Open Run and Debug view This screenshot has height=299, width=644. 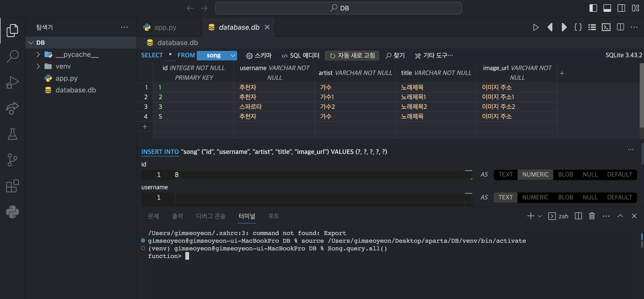coord(12,83)
